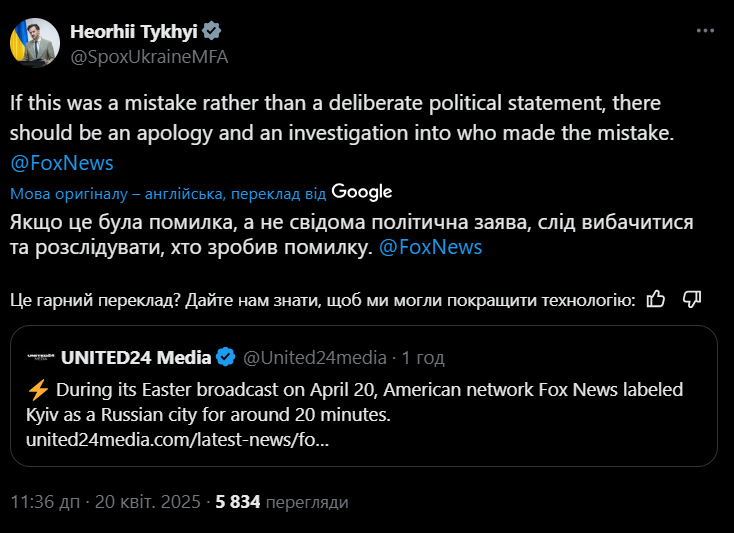Viewport: 734px width, 533px height.
Task: Click the @United24media handle in quoted post
Action: tap(315, 357)
